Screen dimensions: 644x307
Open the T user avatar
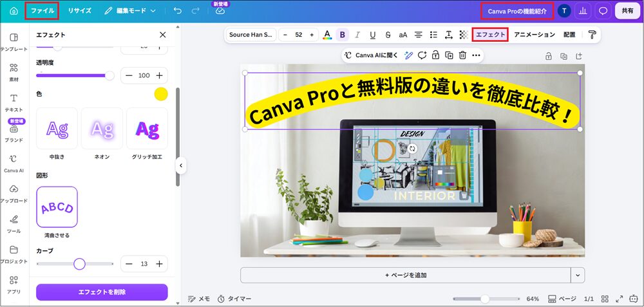coord(564,11)
